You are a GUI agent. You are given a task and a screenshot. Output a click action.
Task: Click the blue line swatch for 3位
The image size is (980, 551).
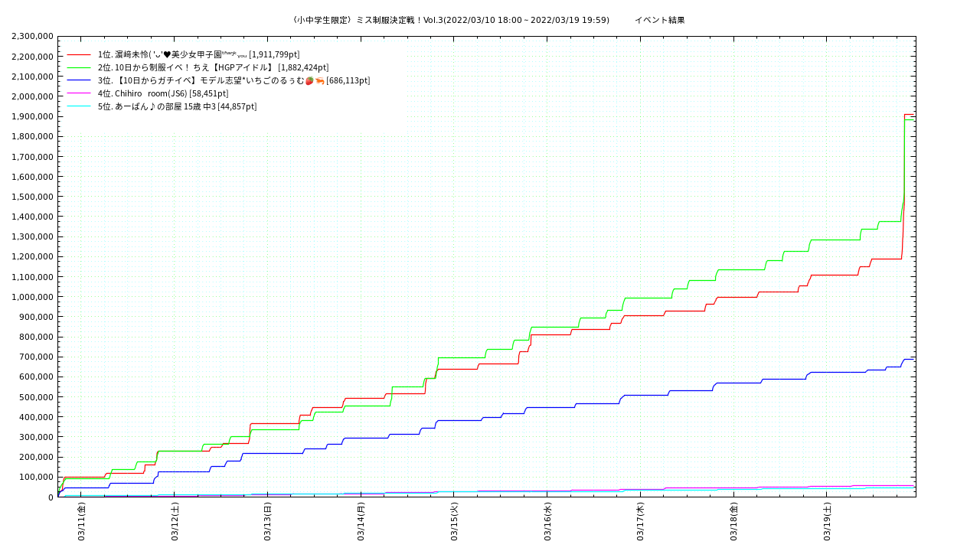point(79,80)
